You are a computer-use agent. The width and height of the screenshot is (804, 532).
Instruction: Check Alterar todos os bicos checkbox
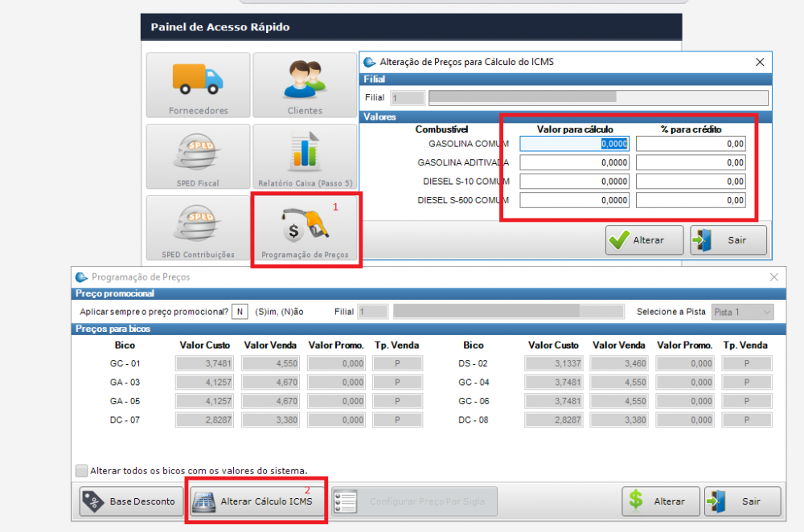[x=81, y=470]
